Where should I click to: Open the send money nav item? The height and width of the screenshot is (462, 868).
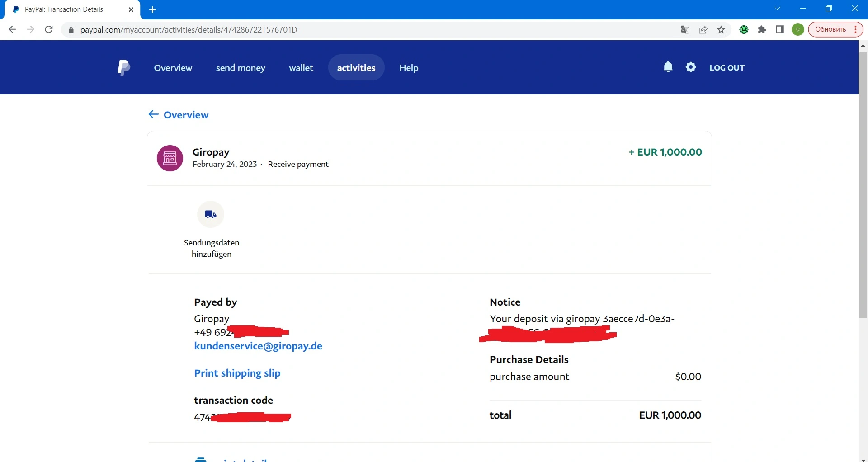241,68
